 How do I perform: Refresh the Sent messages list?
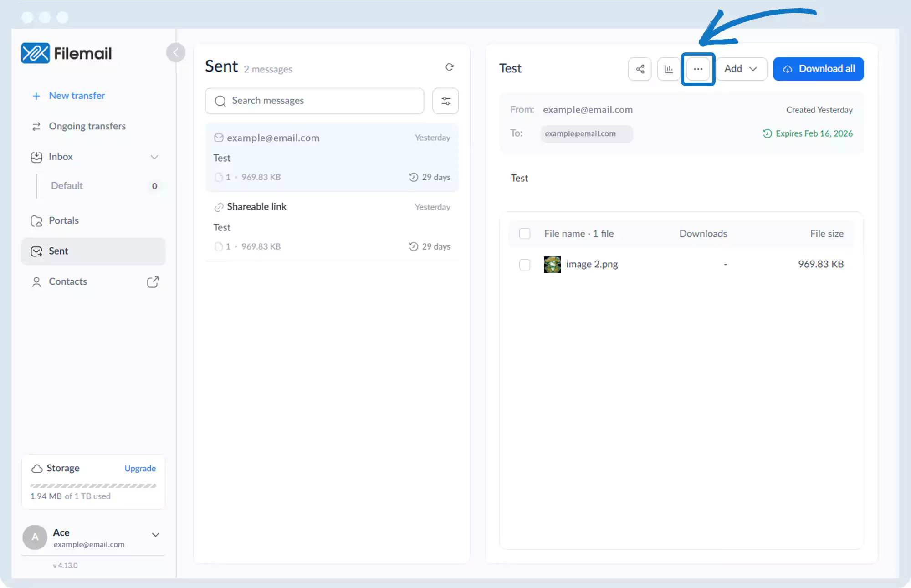(x=450, y=67)
